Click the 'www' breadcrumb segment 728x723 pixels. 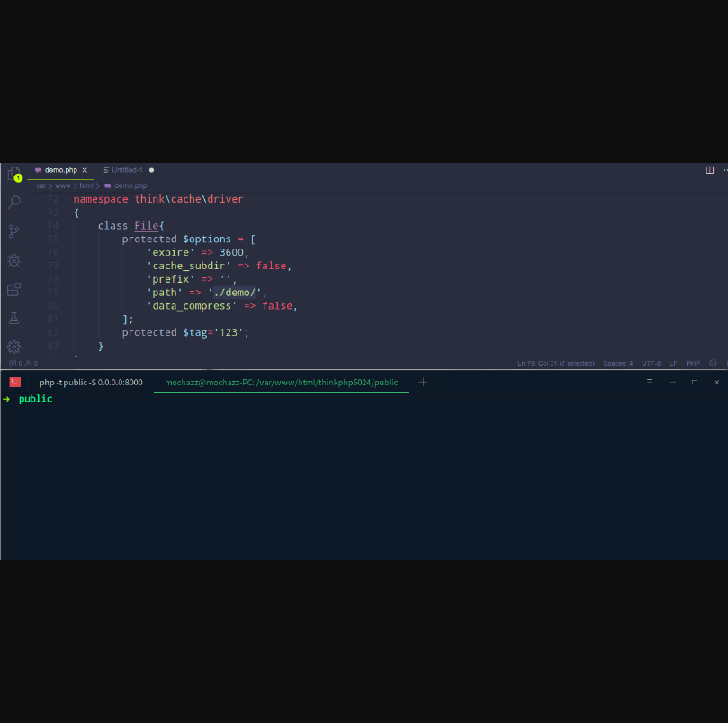(x=63, y=185)
